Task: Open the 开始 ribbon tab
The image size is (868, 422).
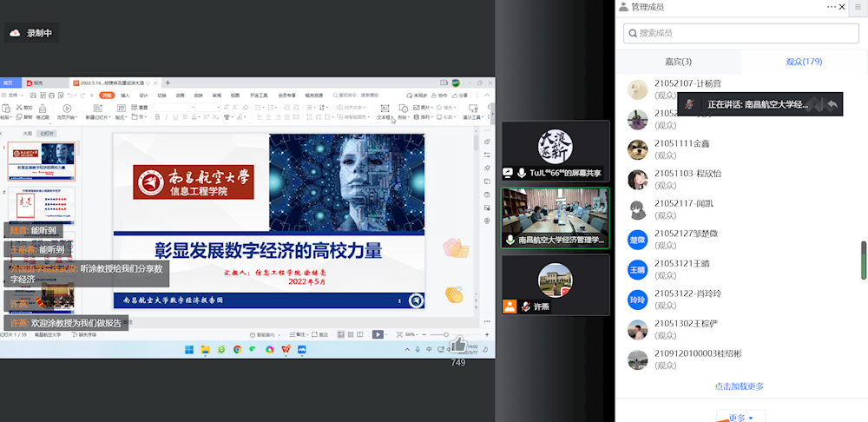Action: (106, 96)
